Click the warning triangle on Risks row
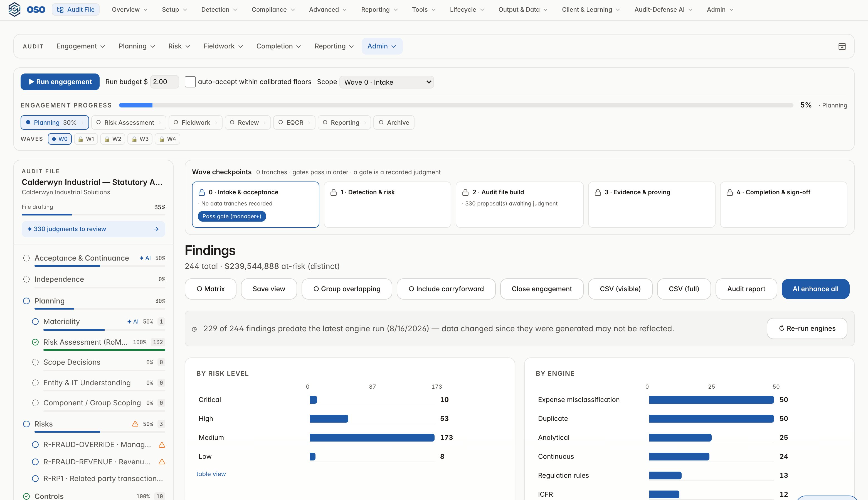This screenshot has height=500, width=868. click(135, 424)
